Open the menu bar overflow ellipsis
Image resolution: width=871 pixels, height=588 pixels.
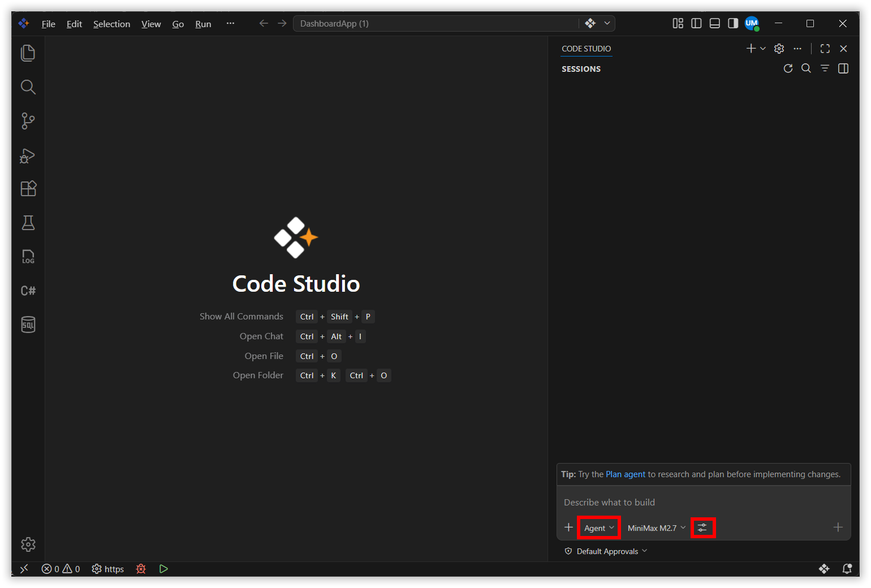pos(230,23)
